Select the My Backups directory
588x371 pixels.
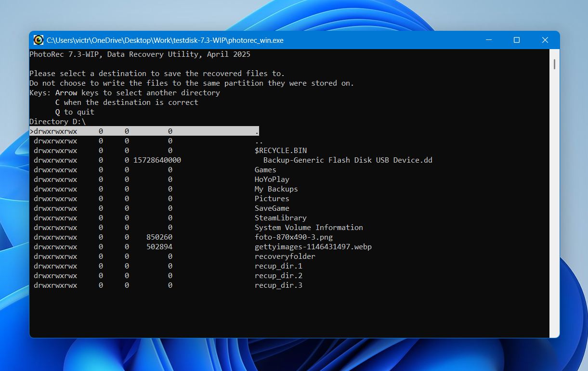click(x=276, y=189)
